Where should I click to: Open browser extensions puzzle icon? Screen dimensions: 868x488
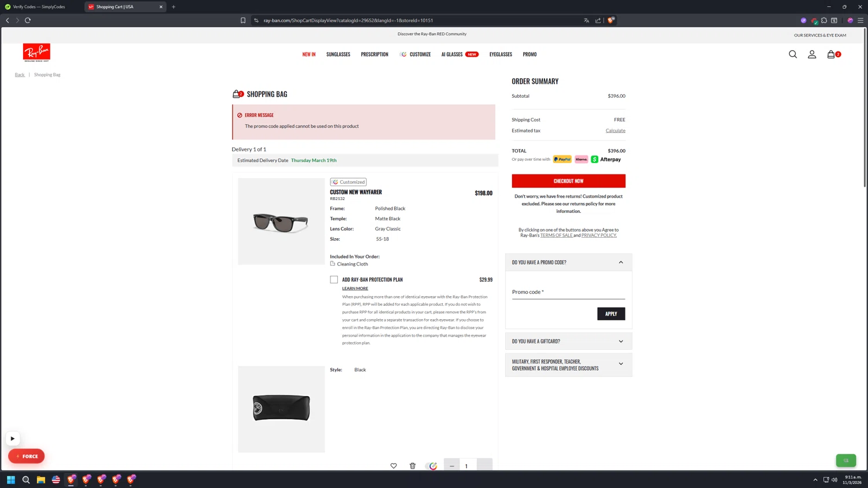(x=824, y=20)
